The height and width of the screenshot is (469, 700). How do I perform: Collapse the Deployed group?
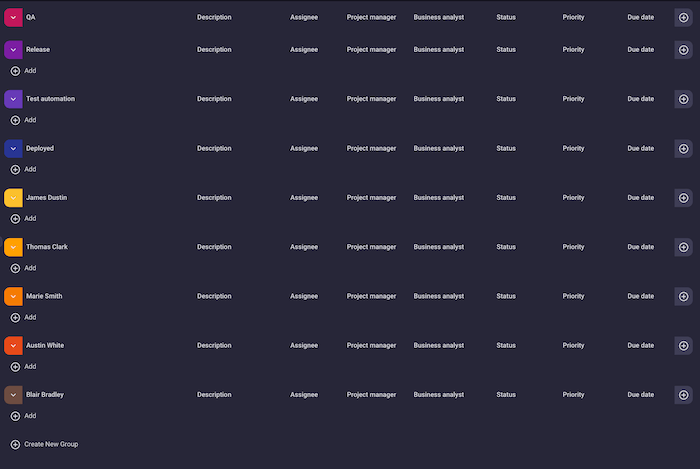[13, 148]
